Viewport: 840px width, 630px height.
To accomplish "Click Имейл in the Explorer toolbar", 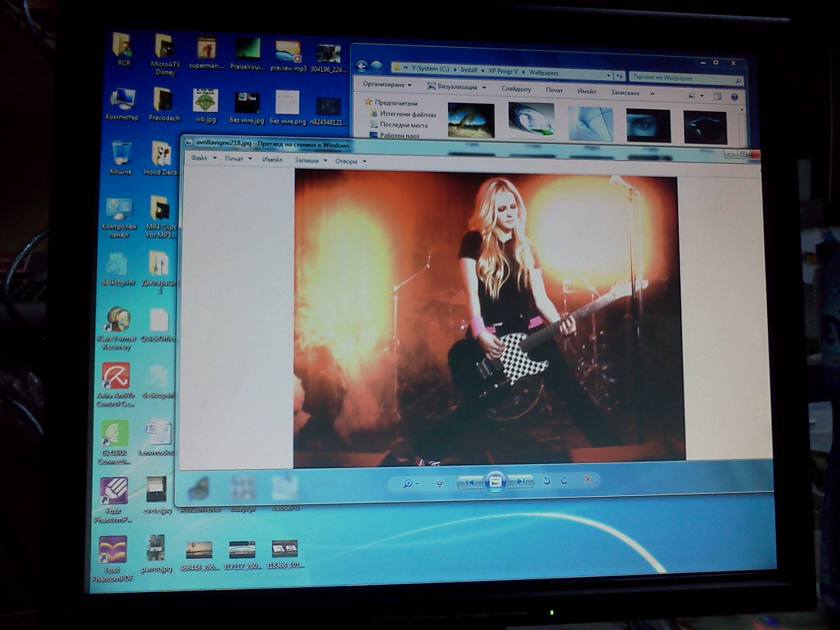I will (x=587, y=91).
